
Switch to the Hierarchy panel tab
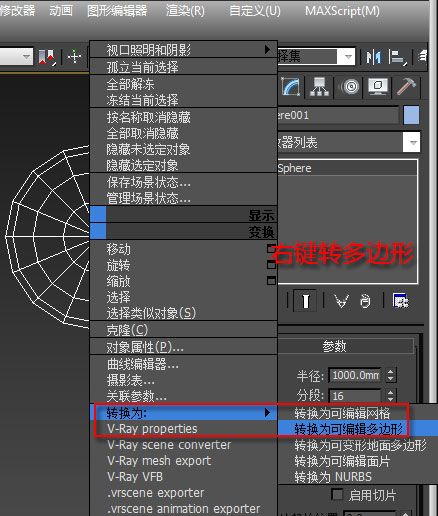tap(319, 87)
